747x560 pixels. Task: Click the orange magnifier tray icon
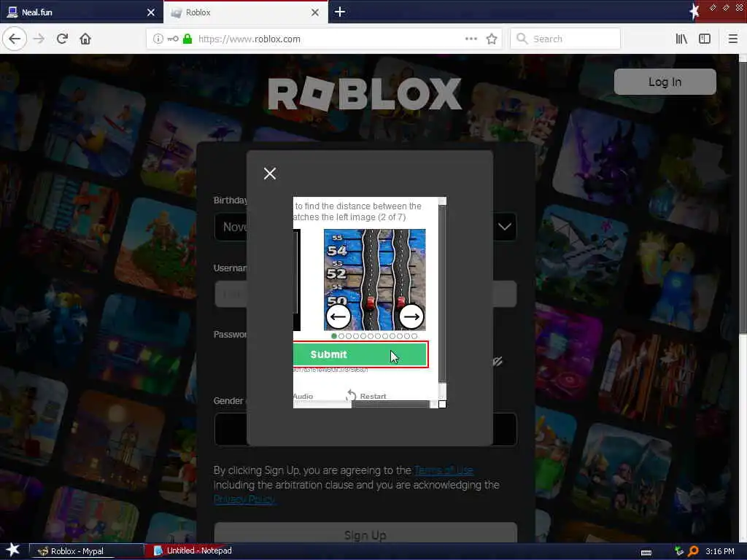(x=693, y=551)
